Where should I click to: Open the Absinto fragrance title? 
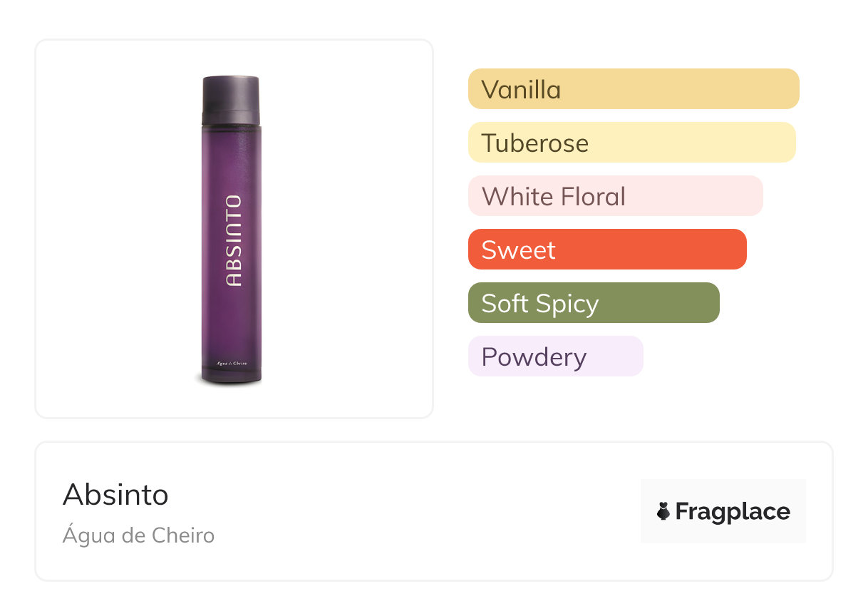(x=115, y=494)
